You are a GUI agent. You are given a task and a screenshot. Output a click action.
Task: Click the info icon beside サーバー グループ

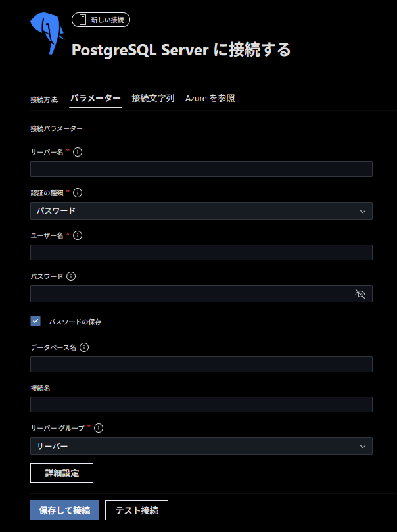click(97, 428)
